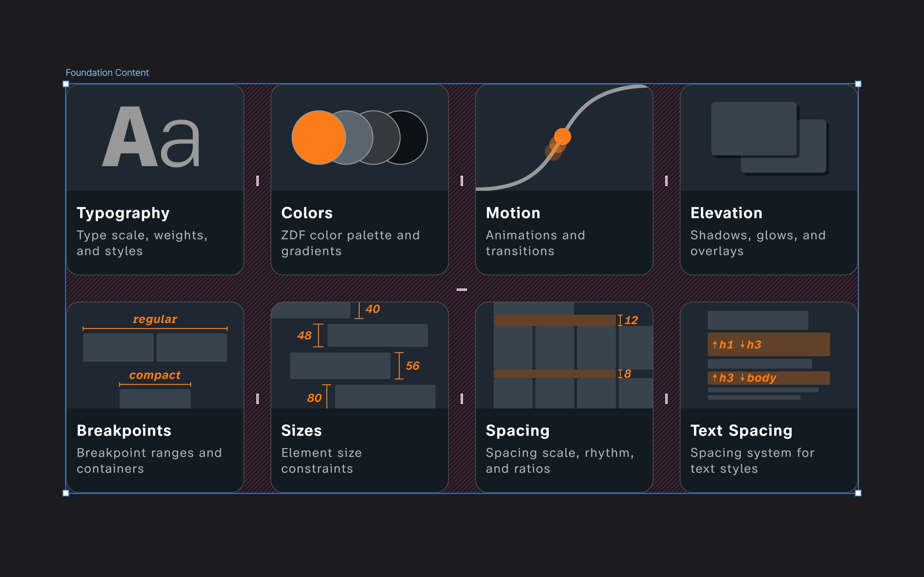Click the h1 h3 orange spacing bar

[768, 345]
